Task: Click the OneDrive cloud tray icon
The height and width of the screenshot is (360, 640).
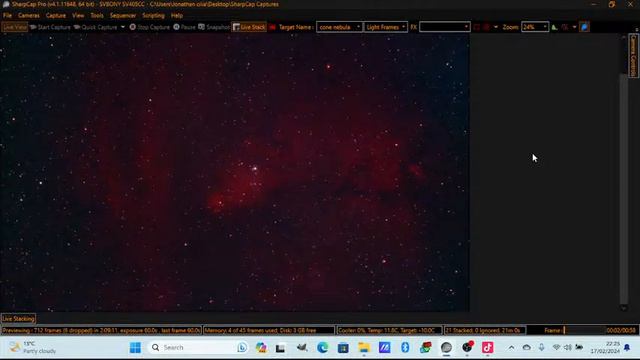Action: coord(527,348)
